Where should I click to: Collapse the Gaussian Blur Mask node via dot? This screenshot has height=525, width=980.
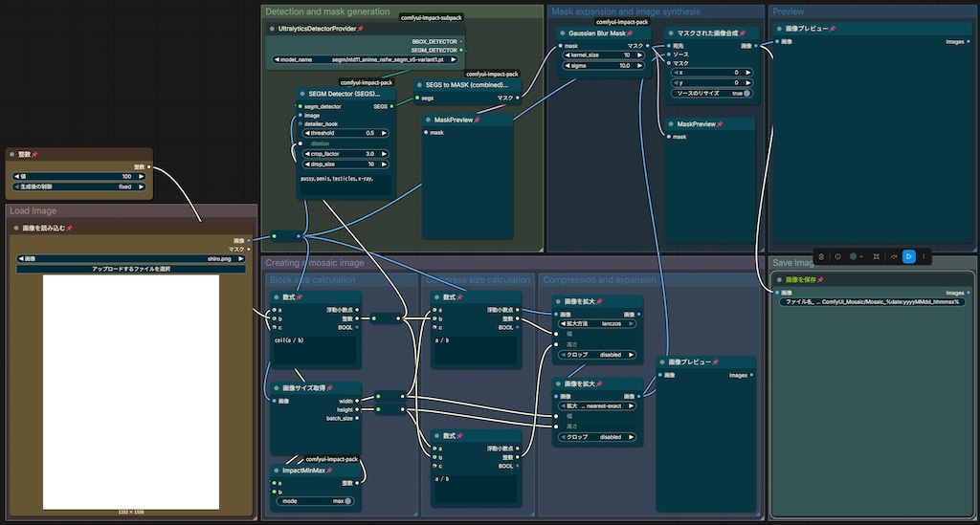point(563,33)
